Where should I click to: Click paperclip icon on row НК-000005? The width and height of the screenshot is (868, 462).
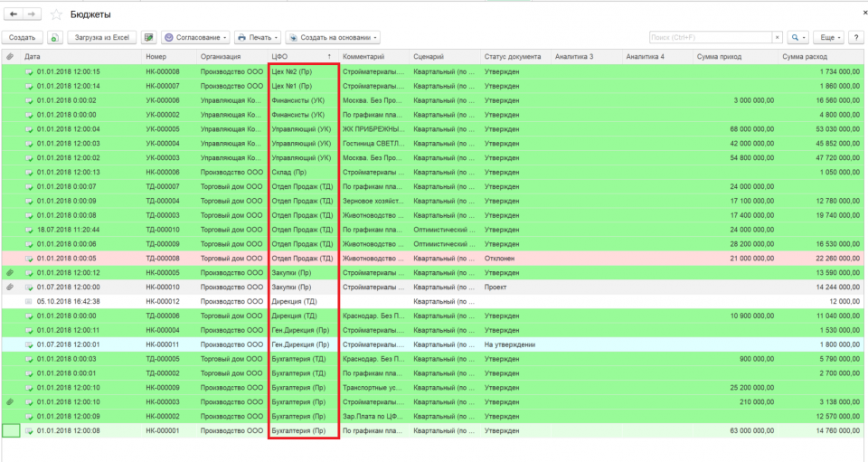point(10,272)
